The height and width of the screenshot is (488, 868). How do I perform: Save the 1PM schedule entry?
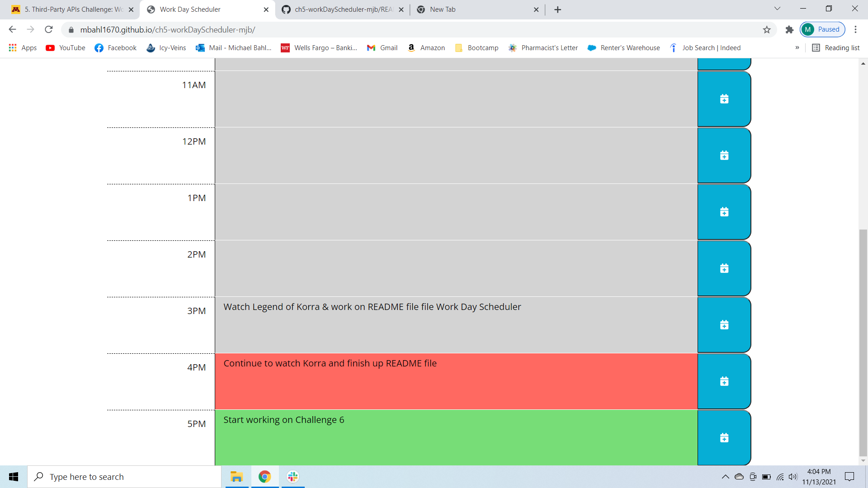point(724,212)
